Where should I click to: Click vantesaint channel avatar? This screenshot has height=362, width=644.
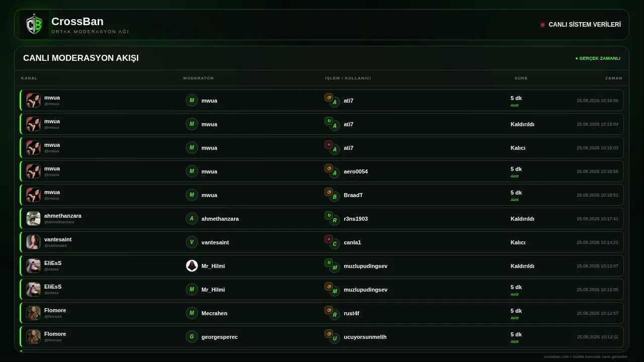33,242
